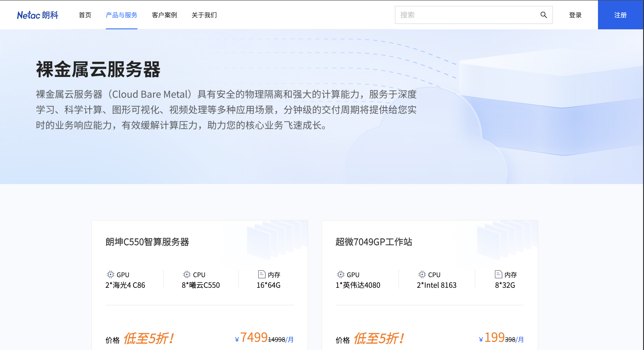Click the search magnifier icon

544,15
